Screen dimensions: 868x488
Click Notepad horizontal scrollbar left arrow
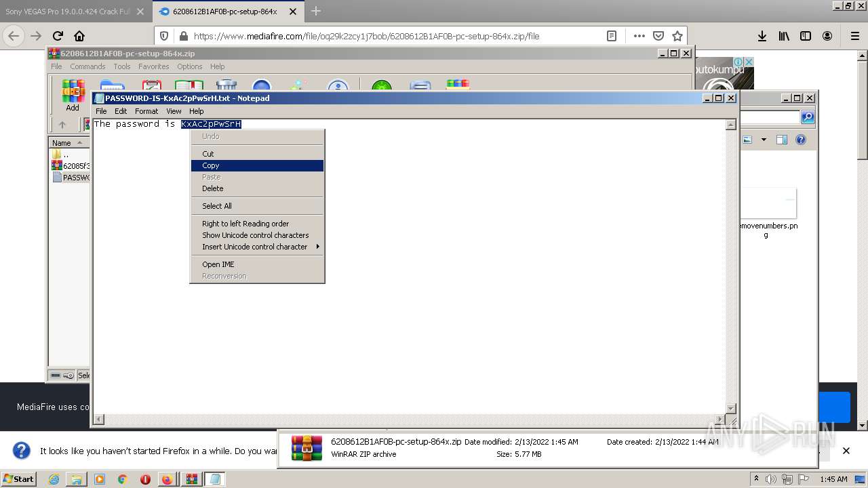99,420
